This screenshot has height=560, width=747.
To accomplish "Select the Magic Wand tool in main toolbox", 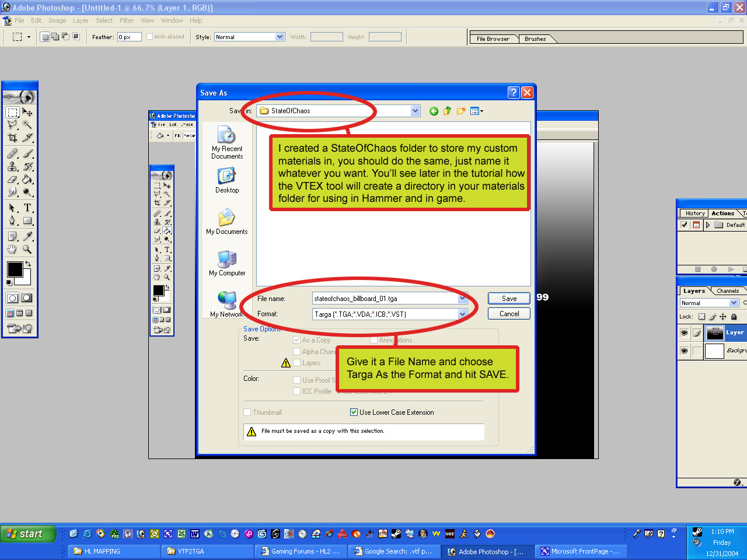I will coord(27,125).
